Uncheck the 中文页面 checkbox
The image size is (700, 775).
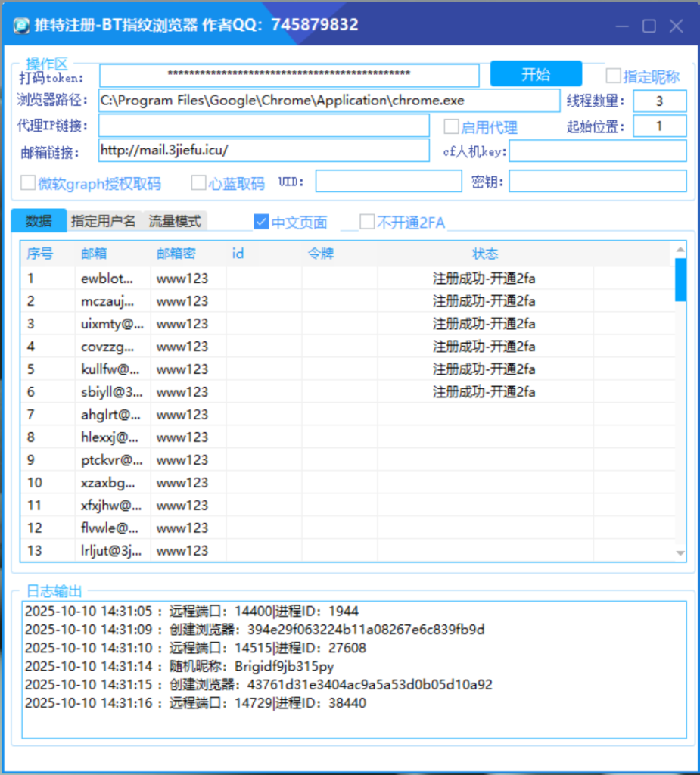(261, 222)
